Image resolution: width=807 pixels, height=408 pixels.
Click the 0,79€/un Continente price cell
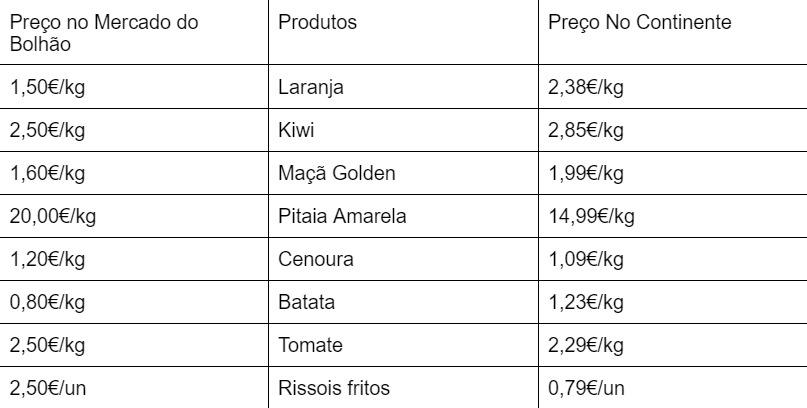tap(586, 388)
